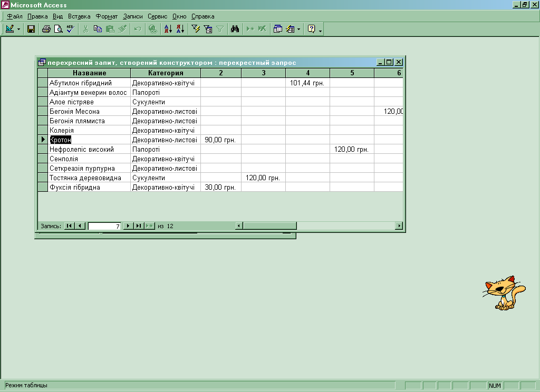Viewport: 540px width, 392px height.
Task: Save the query with the floppy disk icon
Action: coord(31,29)
